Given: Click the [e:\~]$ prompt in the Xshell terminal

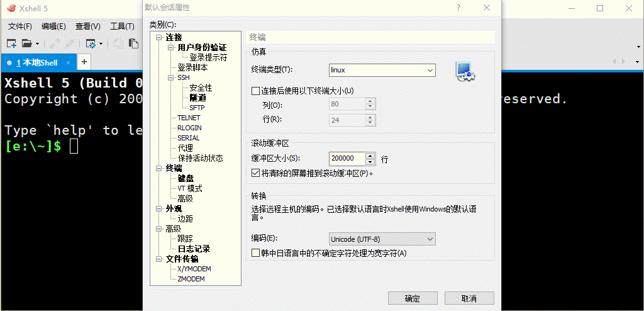Looking at the screenshot, I should coord(33,145).
